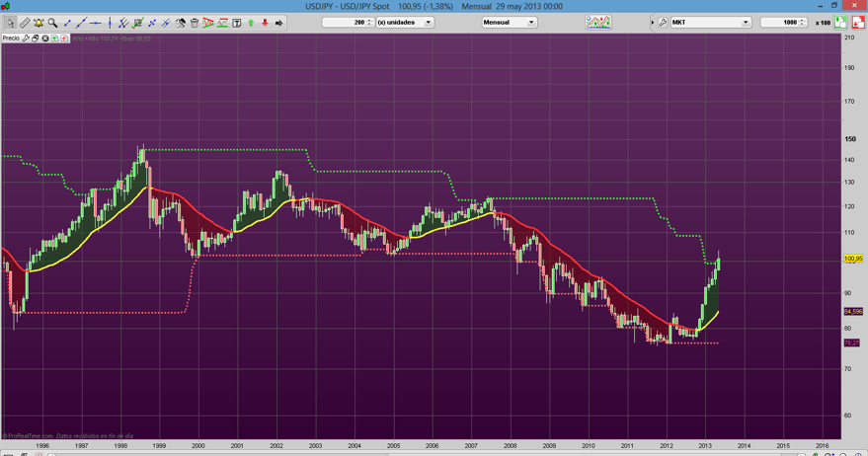Click the Precio panel duplicate windows icon
The image size is (868, 456).
35,38
